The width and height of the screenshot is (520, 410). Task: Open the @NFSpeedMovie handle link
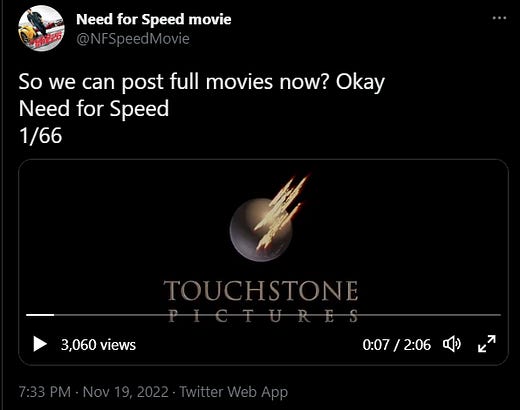pyautogui.click(x=133, y=39)
